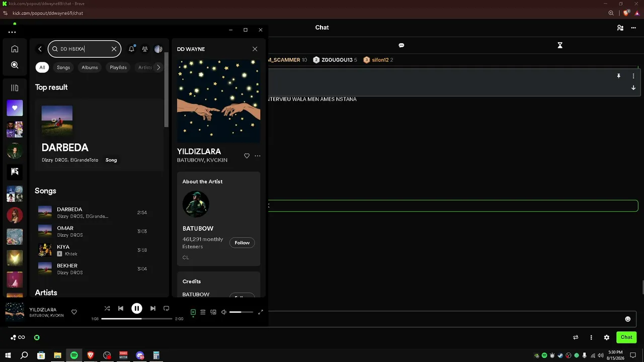Expand the pinned message with the down arrow
The width and height of the screenshot is (644, 362).
point(633,87)
